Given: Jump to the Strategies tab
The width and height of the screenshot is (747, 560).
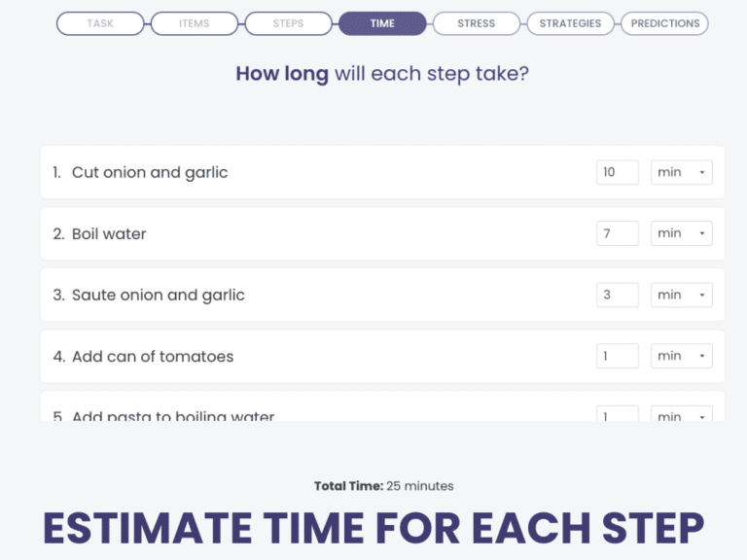Looking at the screenshot, I should click(x=570, y=23).
